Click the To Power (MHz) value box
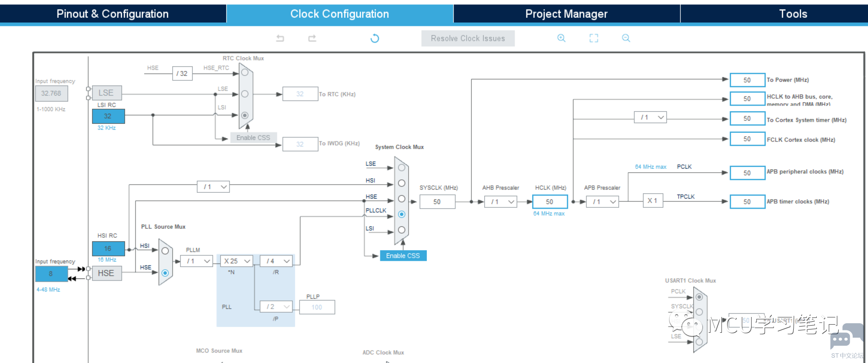This screenshot has height=363, width=868. 747,80
